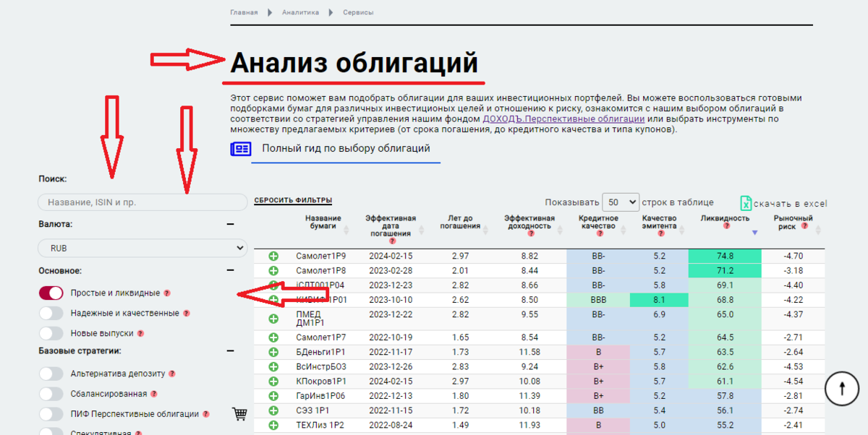Click the date 2024-02-15 in Самолет1P9 row

(391, 256)
